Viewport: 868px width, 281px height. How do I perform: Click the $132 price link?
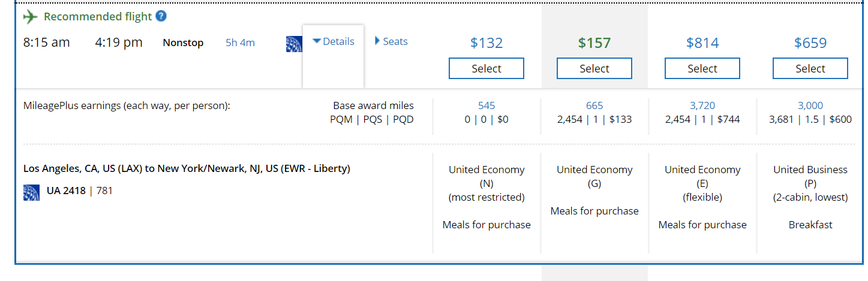click(x=486, y=43)
